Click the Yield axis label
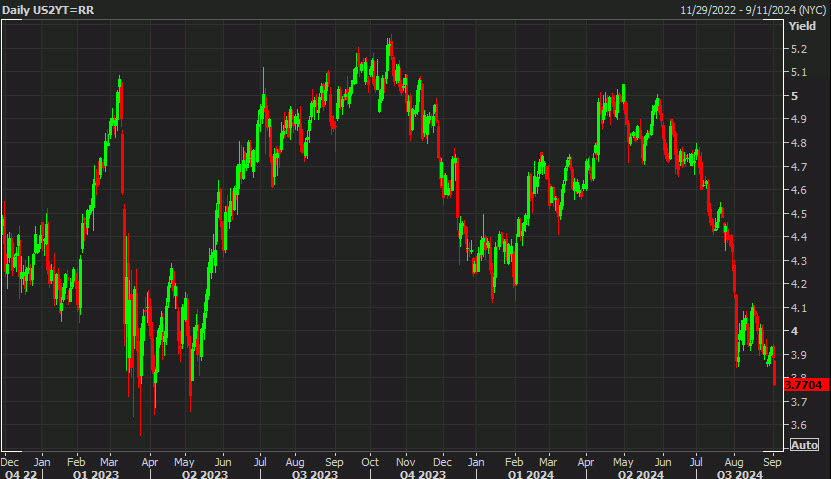This screenshot has height=479, width=831. 802,26
